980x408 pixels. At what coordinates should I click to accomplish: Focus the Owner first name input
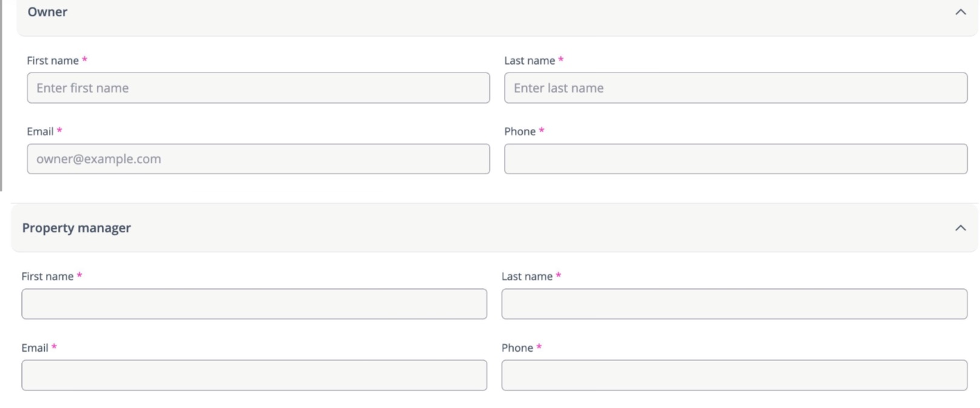pos(258,88)
